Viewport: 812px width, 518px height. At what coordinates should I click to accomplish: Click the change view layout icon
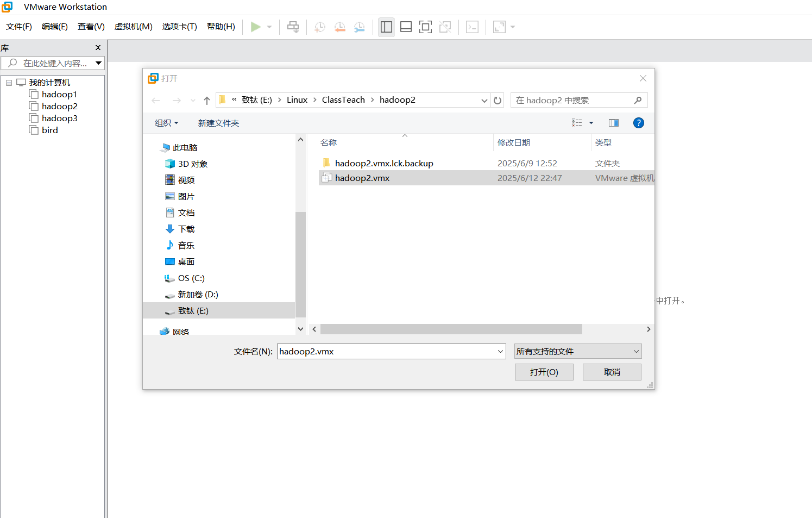coord(577,123)
